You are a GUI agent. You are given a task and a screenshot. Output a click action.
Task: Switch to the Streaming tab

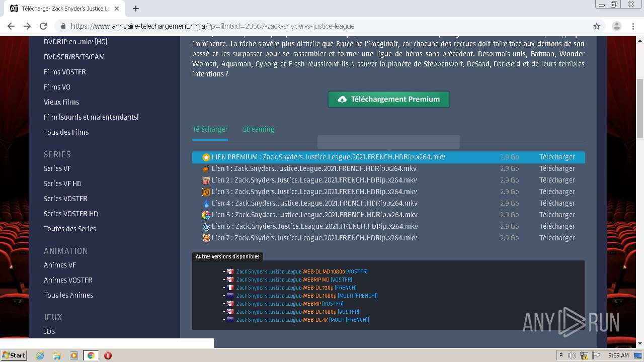click(259, 129)
